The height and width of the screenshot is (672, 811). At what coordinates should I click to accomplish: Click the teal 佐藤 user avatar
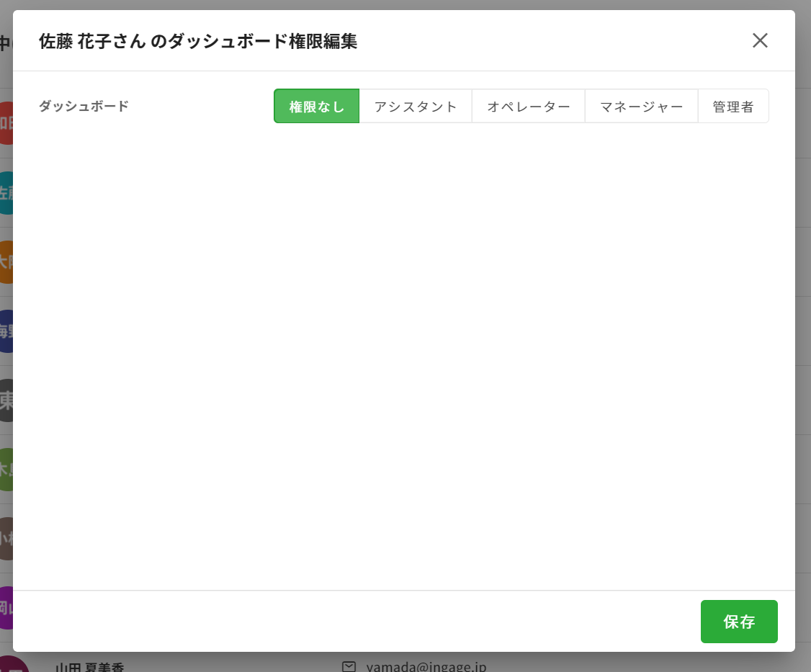pyautogui.click(x=6, y=192)
